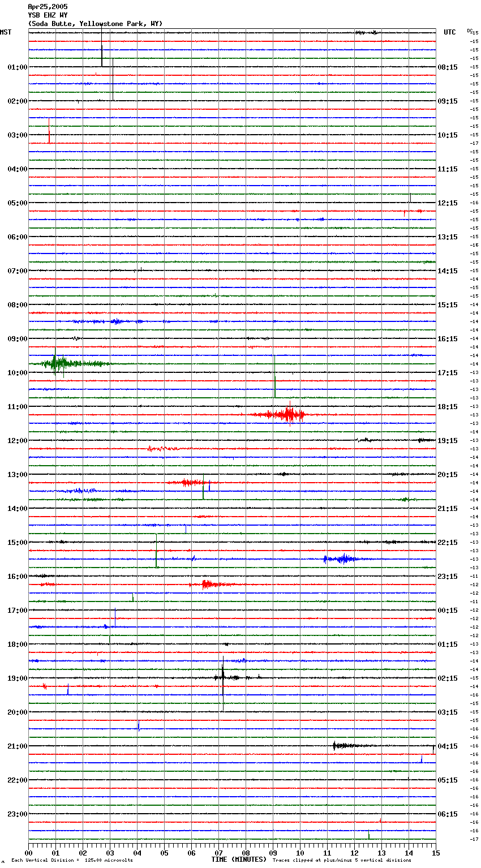The height and width of the screenshot is (868, 481).
Task: Click the MST timezone header
Action: click(6, 32)
